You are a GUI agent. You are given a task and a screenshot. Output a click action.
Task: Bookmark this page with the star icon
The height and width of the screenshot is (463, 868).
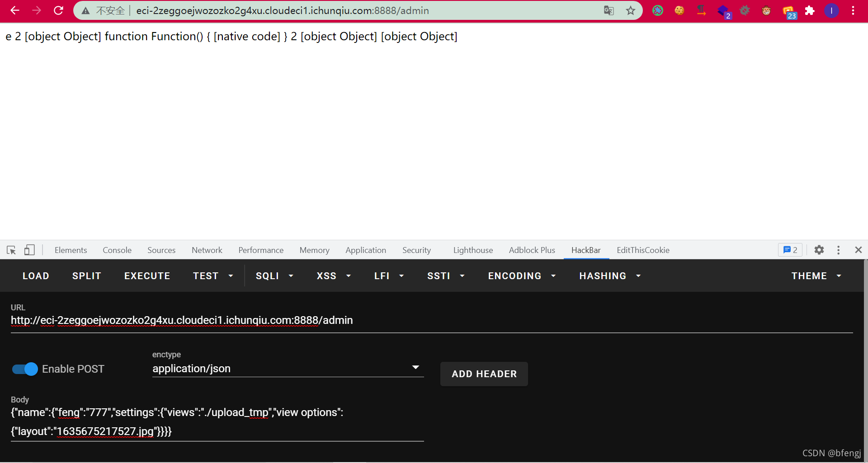click(631, 10)
